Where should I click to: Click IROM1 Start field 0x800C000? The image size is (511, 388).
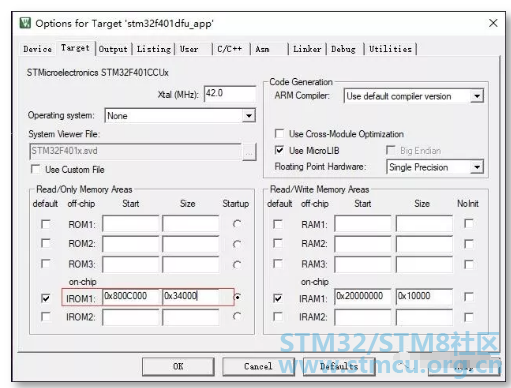(131, 297)
